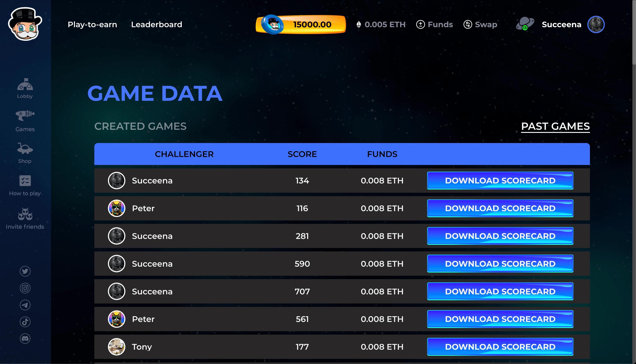Image resolution: width=636 pixels, height=364 pixels.
Task: Click Peter's cat avatar in the 116 row
Action: [116, 208]
